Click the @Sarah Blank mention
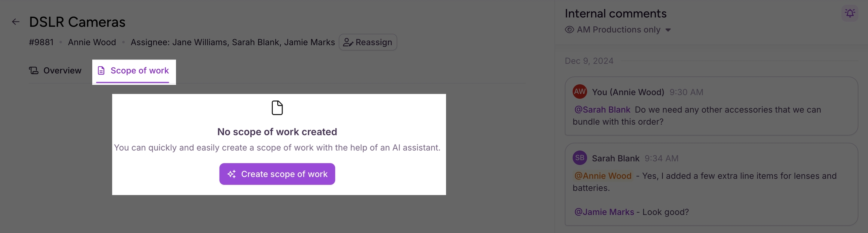Viewport: 868px width, 233px height. [x=602, y=110]
